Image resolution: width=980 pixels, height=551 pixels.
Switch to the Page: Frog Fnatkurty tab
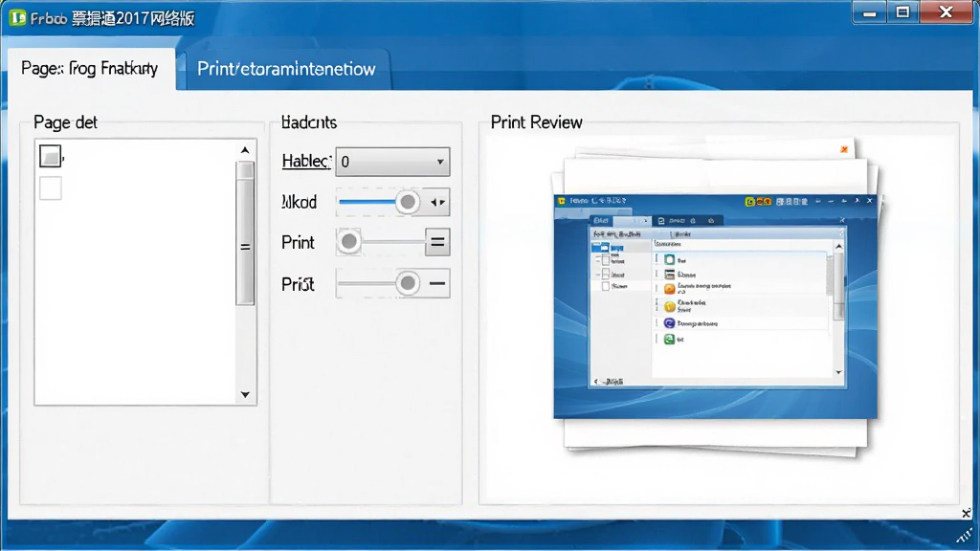tap(91, 68)
